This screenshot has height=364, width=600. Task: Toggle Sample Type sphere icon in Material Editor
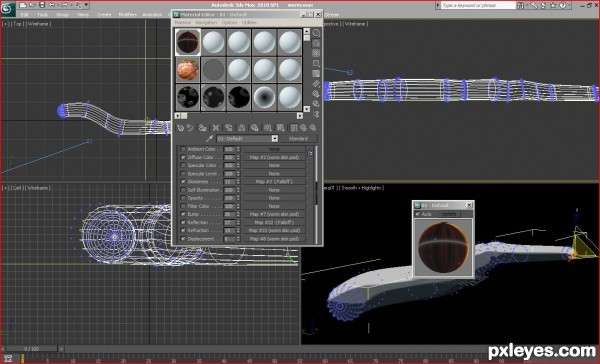[316, 33]
